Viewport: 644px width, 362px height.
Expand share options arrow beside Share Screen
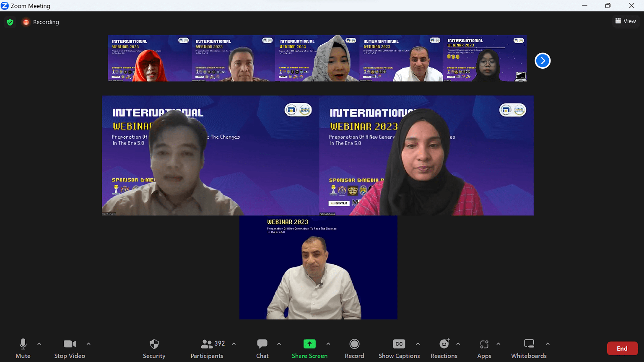pos(328,344)
